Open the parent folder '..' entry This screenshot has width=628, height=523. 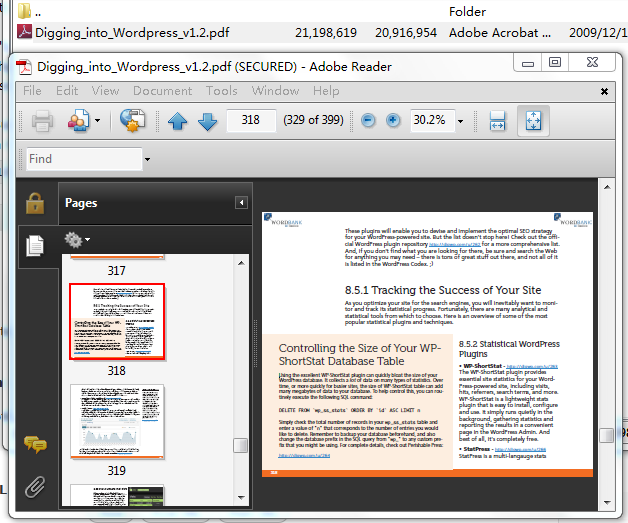coord(38,12)
